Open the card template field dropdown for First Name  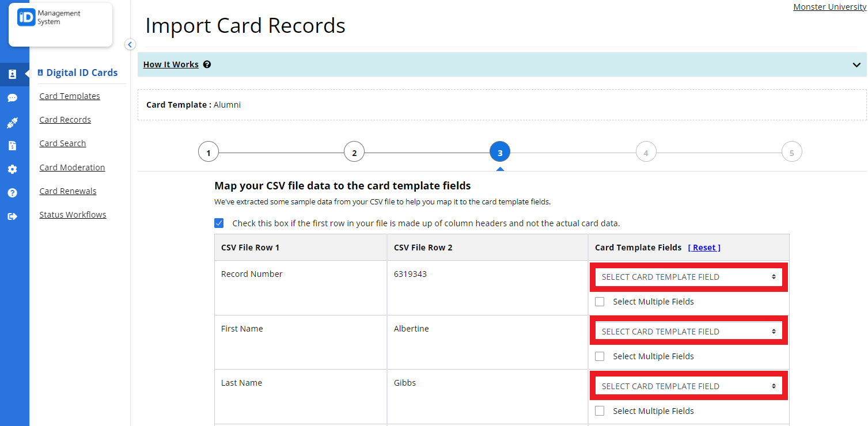[688, 331]
